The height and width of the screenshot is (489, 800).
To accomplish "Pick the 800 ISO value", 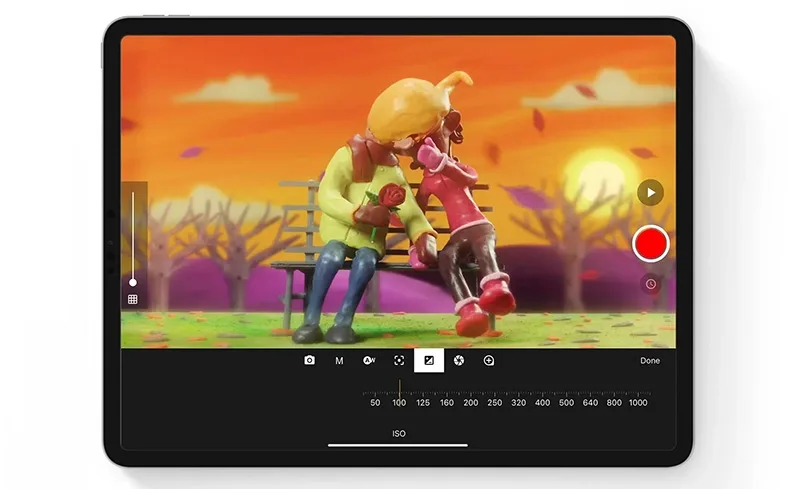I will pos(614,403).
